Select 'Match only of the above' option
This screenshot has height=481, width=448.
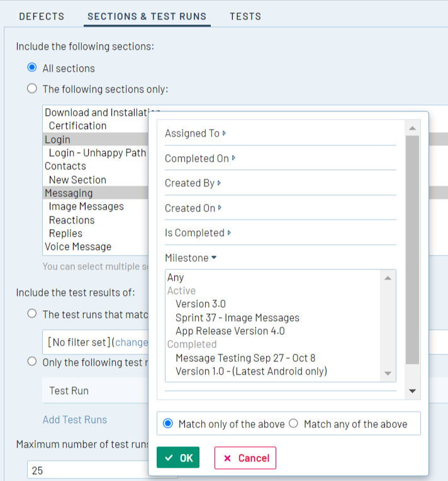point(168,424)
